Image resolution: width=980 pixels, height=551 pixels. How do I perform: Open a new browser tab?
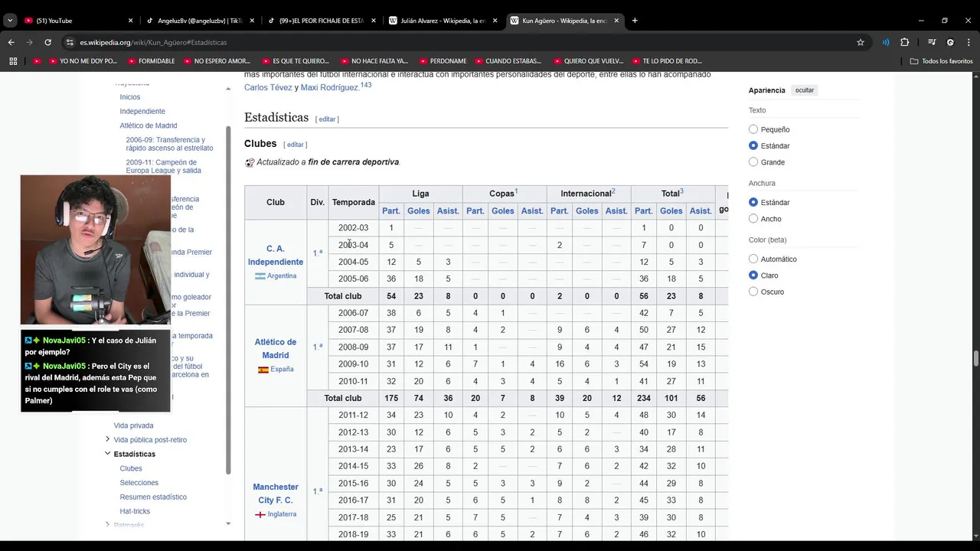click(635, 21)
